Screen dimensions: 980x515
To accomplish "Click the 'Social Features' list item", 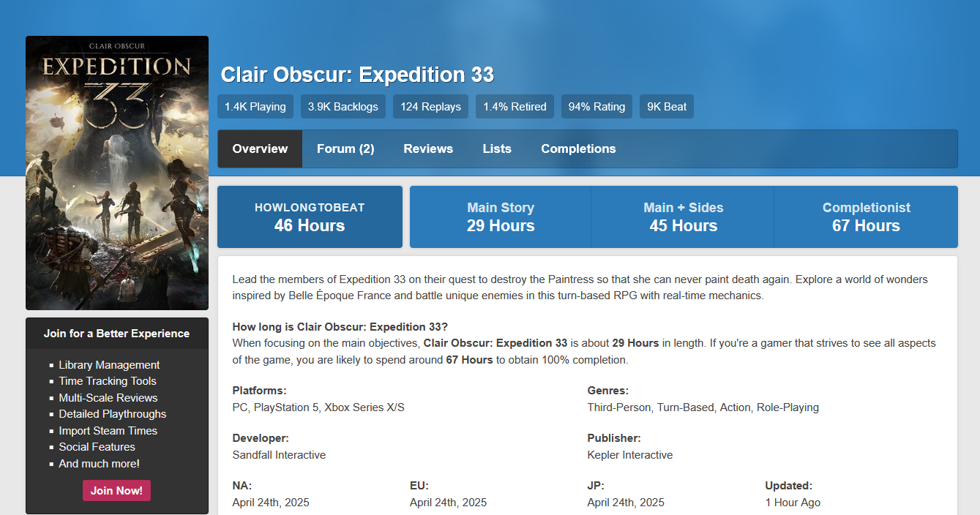I will (x=97, y=447).
